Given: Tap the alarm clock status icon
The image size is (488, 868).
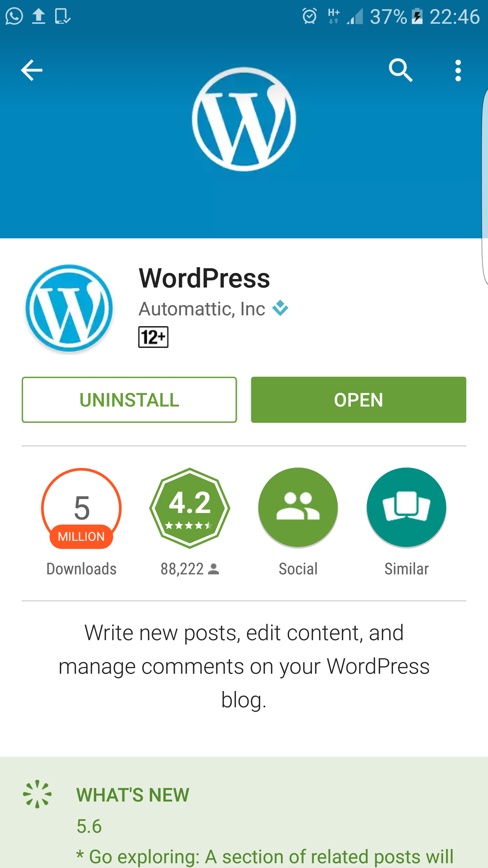Looking at the screenshot, I should (309, 16).
